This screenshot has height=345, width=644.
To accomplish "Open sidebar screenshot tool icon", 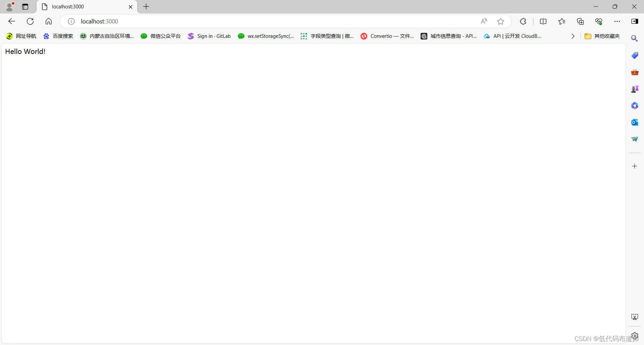I will pos(635,317).
